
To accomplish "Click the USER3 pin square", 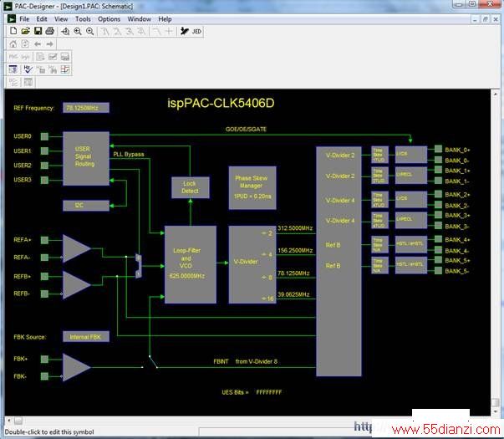I will click(44, 180).
